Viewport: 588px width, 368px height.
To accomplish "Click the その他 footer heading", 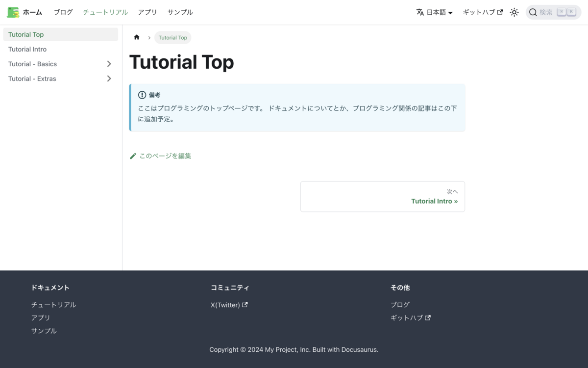I will [x=400, y=288].
